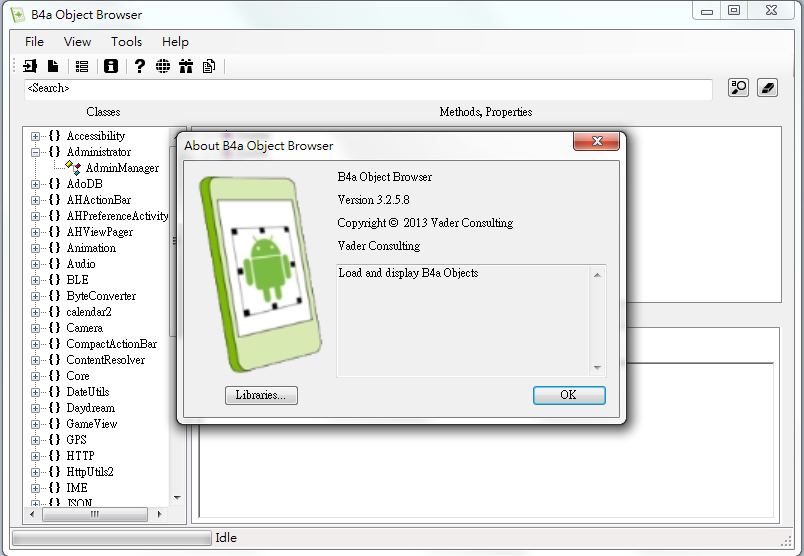This screenshot has height=556, width=804.
Task: Click the tree scroll-right arrow
Action: [x=159, y=514]
